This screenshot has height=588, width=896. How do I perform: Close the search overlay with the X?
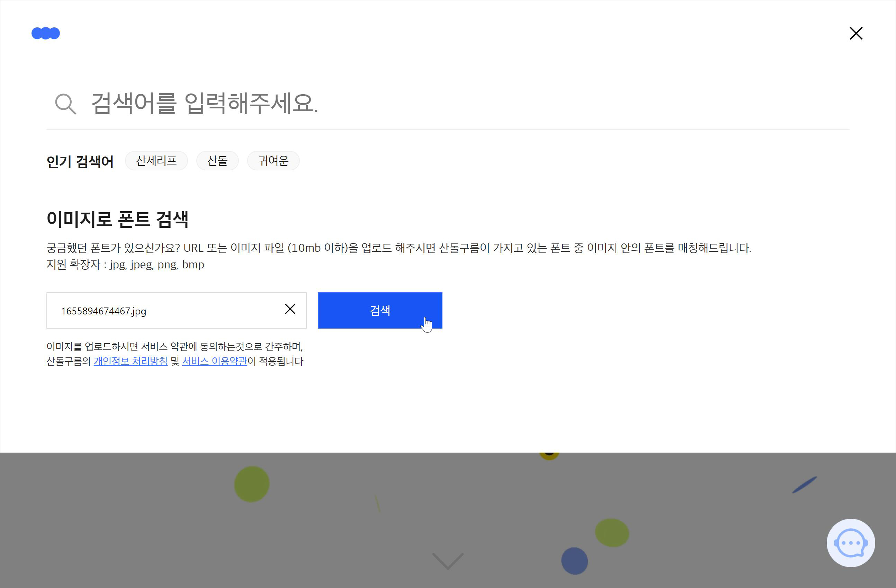coord(856,34)
